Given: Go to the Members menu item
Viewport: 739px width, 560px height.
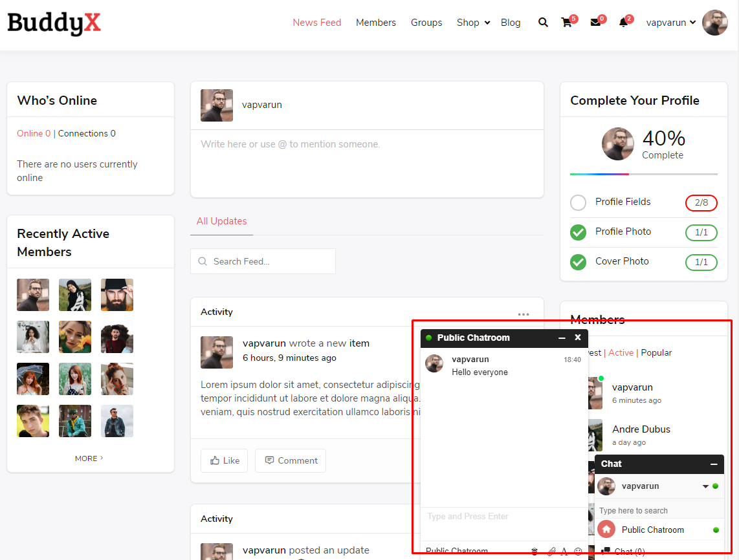Looking at the screenshot, I should [375, 23].
